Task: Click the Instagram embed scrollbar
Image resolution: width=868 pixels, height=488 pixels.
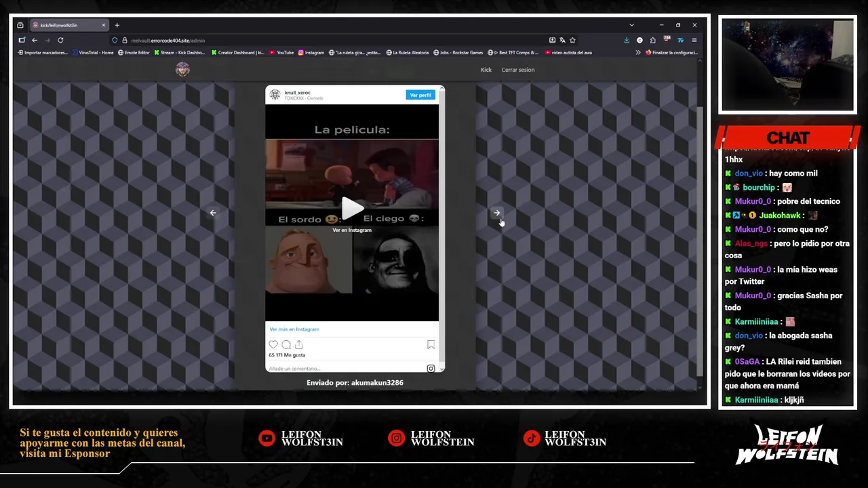Action: point(442,228)
